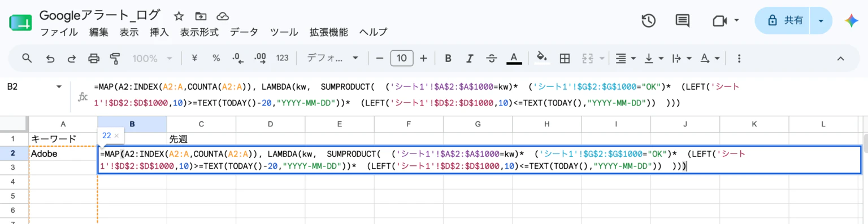The height and width of the screenshot is (224, 868).
Task: Star the Googleアラート_ログ document
Action: coord(179,16)
